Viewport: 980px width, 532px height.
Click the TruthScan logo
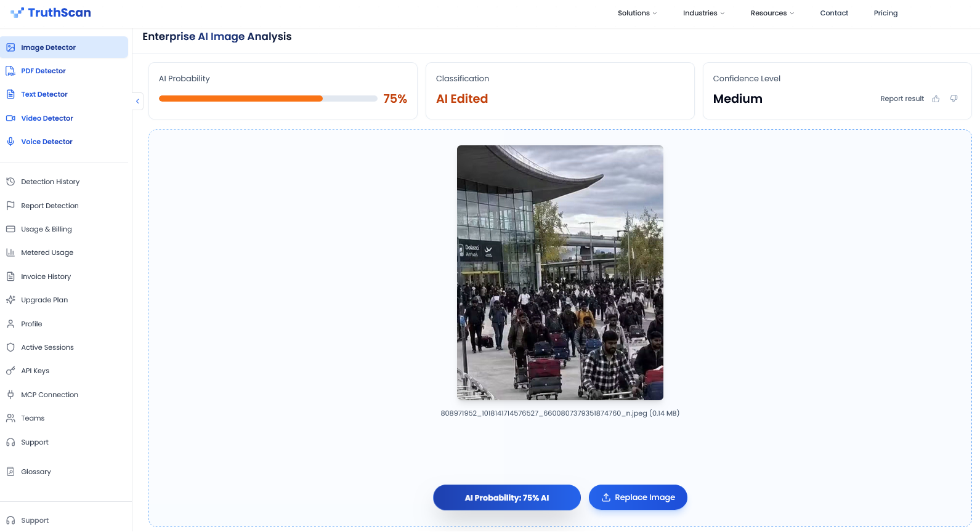coord(51,12)
